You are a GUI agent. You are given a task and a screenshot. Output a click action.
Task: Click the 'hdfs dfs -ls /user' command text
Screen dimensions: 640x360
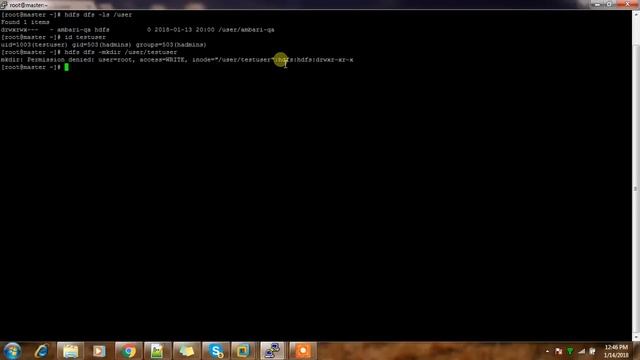98,15
